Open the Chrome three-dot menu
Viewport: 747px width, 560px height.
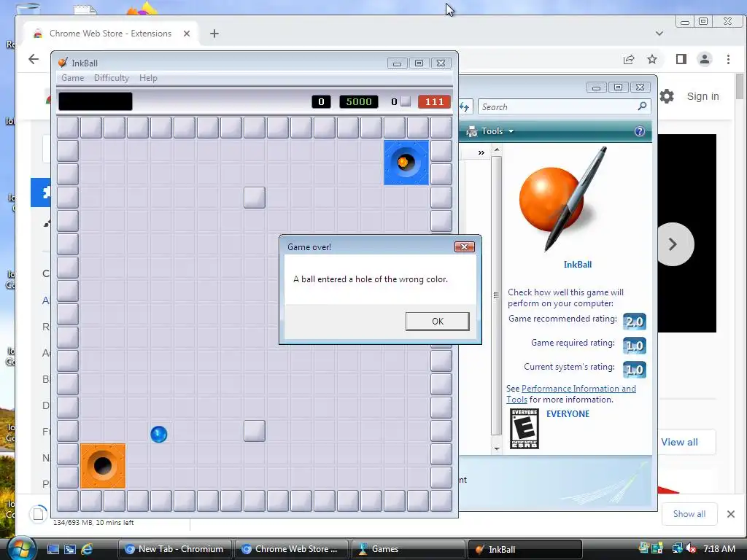pos(728,59)
